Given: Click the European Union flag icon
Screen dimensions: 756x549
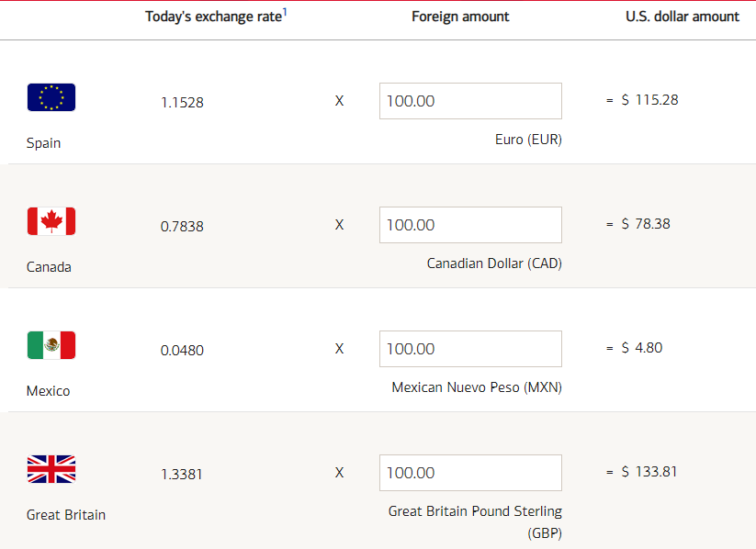Looking at the screenshot, I should click(x=51, y=97).
